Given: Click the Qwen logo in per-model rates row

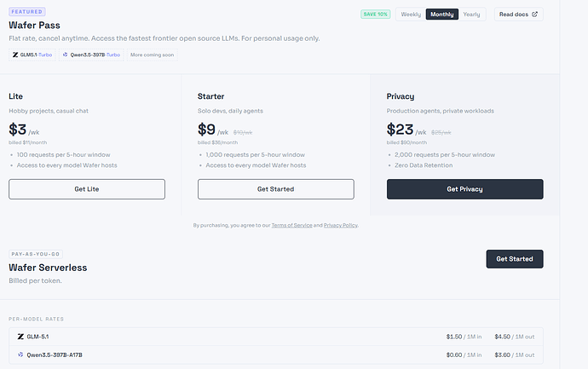Looking at the screenshot, I should [20, 355].
